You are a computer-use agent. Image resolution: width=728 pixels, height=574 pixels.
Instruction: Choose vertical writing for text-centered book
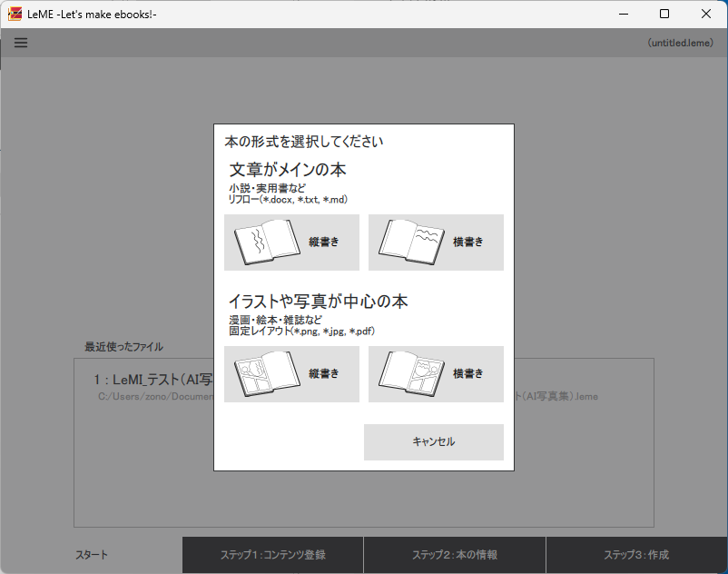pyautogui.click(x=291, y=242)
